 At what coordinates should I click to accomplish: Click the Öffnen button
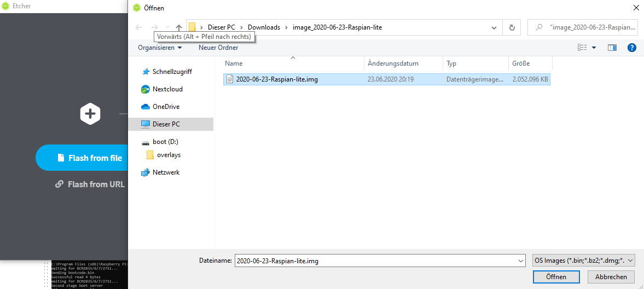tap(556, 277)
